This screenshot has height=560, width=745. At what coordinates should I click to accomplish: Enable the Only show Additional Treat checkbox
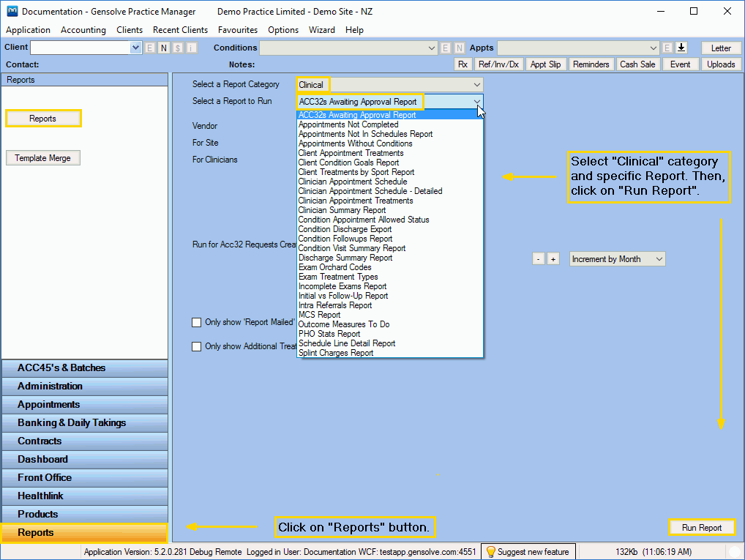(196, 346)
